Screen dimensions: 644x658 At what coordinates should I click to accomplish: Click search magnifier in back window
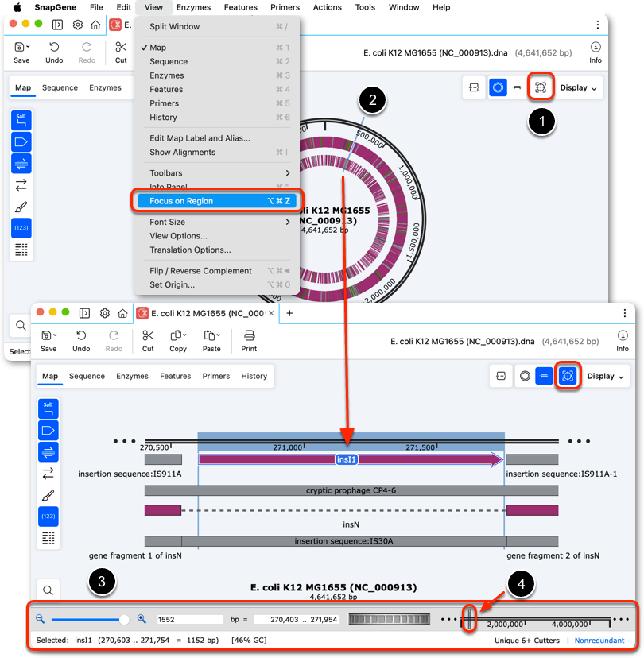pos(21,325)
